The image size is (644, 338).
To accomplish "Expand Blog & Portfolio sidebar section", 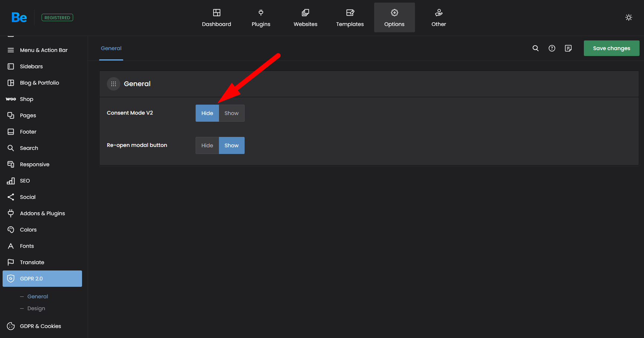I will click(x=39, y=83).
